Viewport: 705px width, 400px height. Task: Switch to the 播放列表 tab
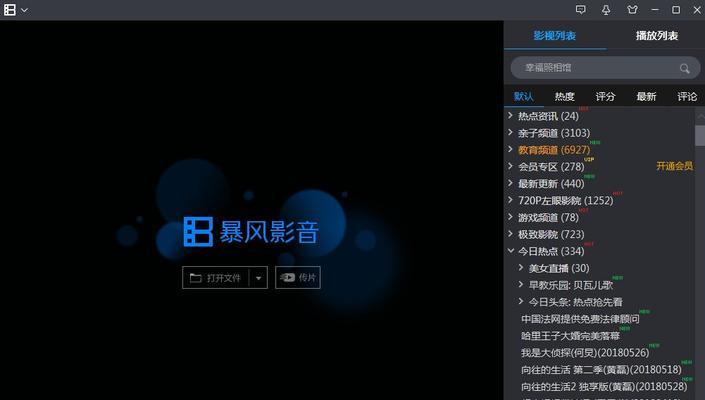pyautogui.click(x=656, y=36)
